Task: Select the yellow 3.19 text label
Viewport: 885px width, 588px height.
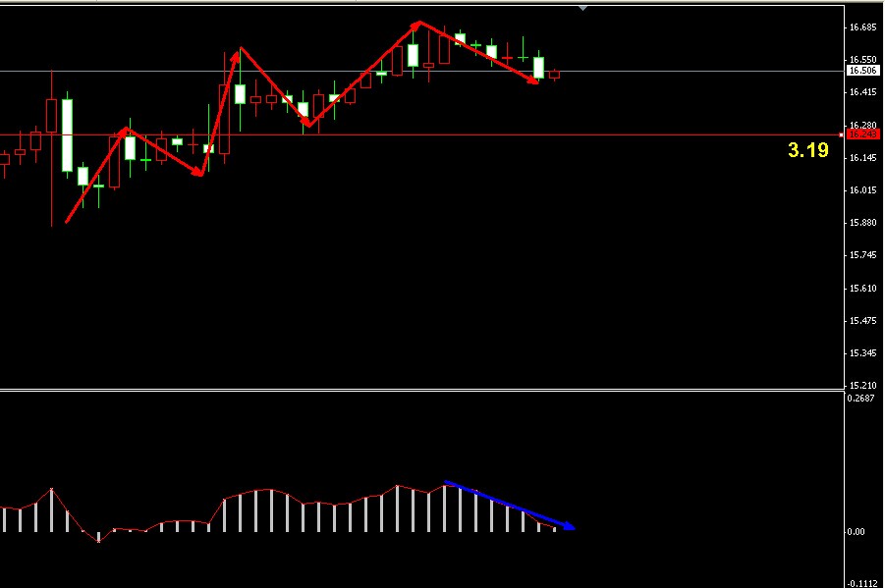Action: point(807,150)
